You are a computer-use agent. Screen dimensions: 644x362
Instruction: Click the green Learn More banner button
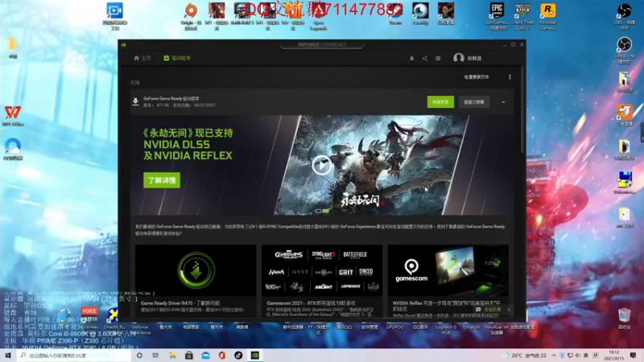pyautogui.click(x=162, y=180)
